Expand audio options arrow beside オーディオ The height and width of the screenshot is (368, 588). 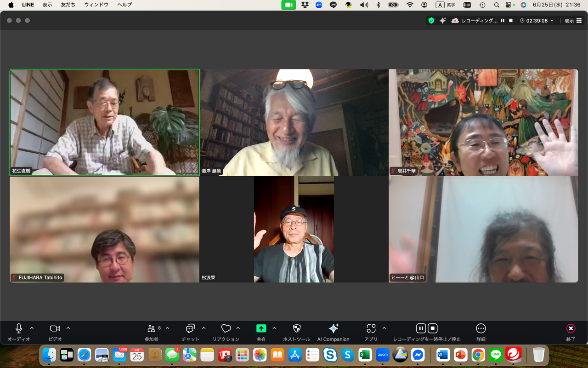(x=32, y=328)
